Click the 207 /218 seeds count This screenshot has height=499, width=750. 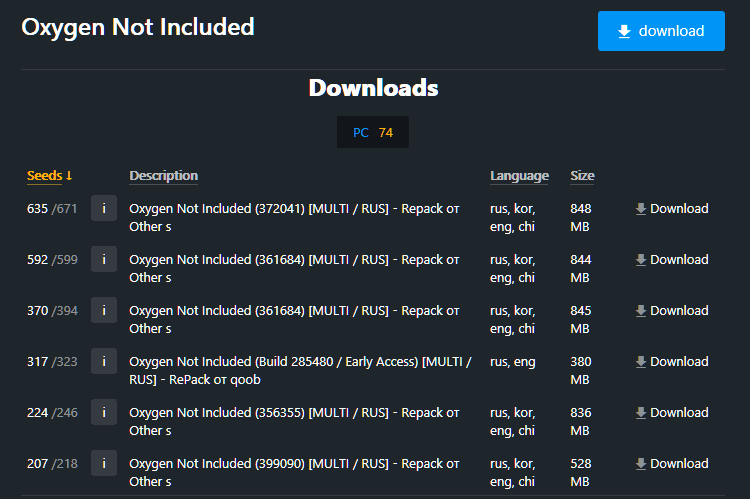[x=52, y=464]
